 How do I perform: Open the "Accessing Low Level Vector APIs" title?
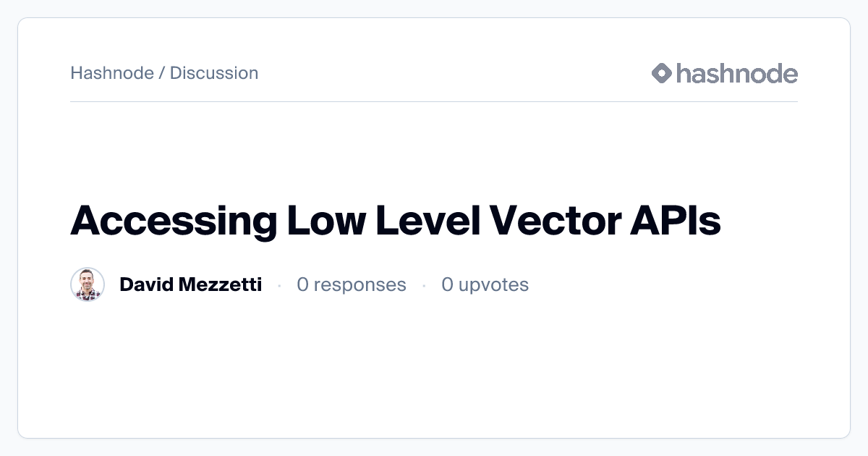(395, 221)
